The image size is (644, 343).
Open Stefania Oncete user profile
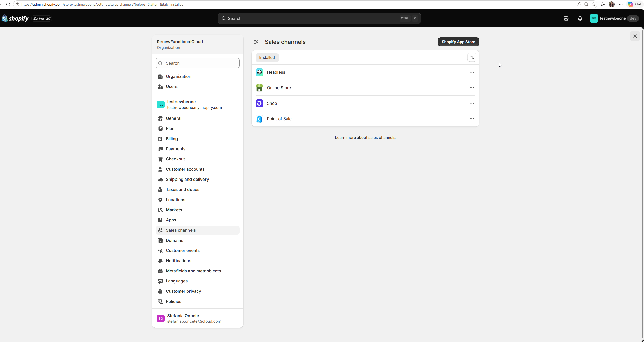coord(197,318)
